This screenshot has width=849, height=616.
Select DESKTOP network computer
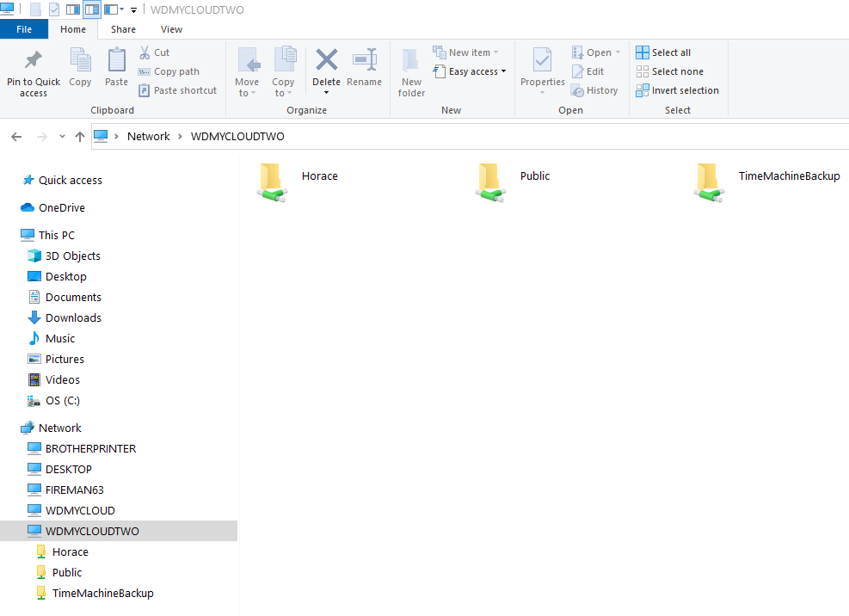(68, 469)
